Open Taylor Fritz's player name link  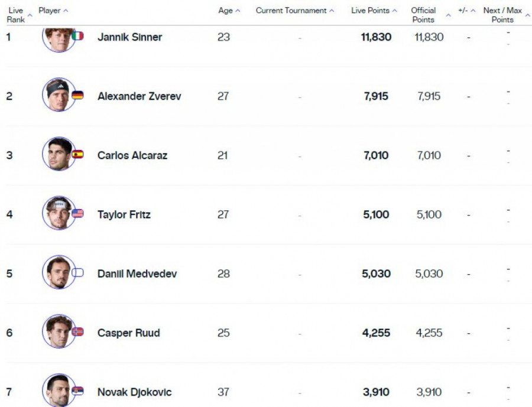pyautogui.click(x=124, y=214)
